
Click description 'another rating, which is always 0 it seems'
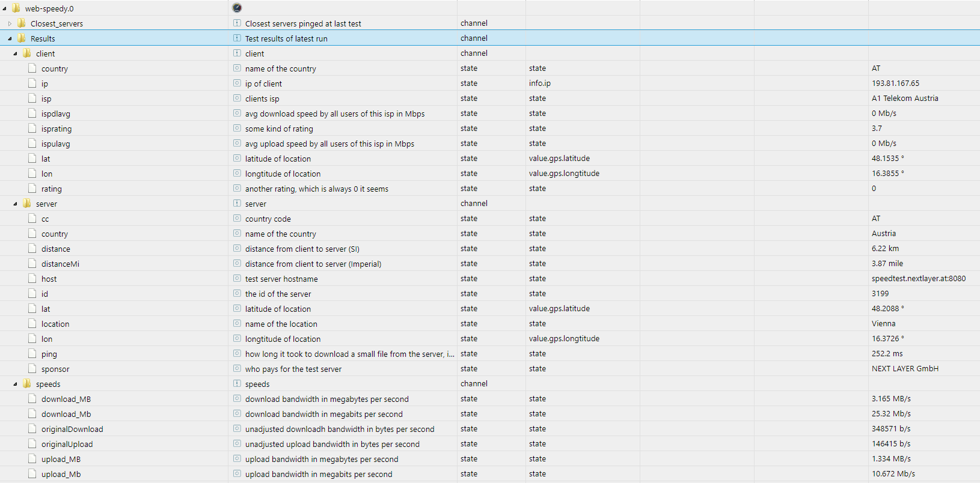point(317,189)
